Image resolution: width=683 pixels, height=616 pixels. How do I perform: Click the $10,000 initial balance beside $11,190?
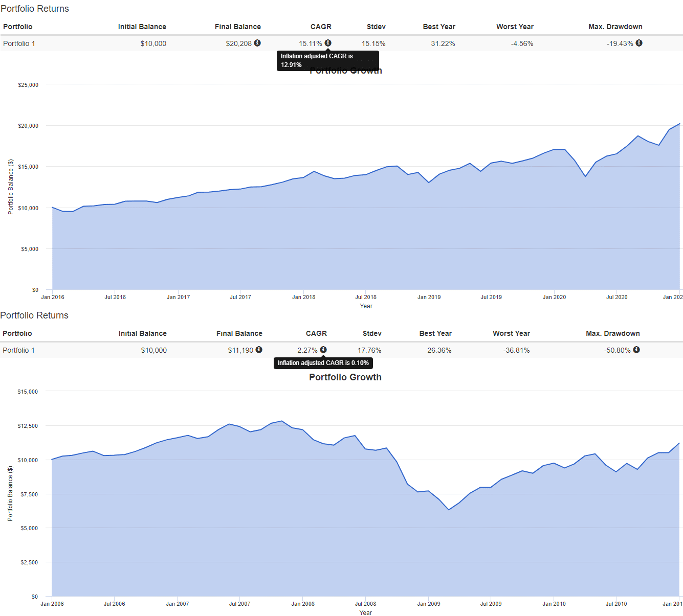tap(153, 350)
